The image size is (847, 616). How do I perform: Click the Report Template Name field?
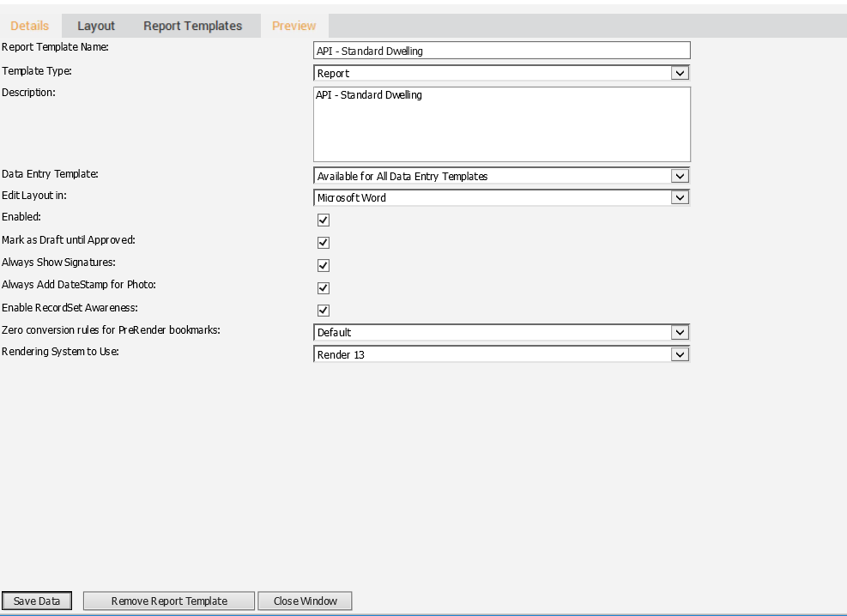[502, 51]
